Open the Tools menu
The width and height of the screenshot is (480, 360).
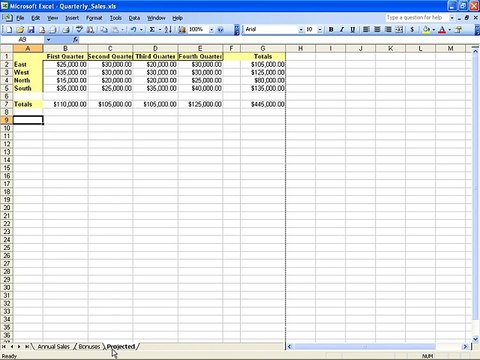(116, 18)
